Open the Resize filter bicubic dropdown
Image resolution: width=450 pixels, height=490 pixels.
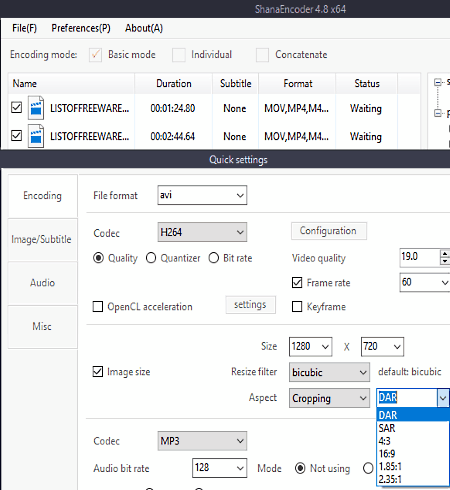(329, 372)
